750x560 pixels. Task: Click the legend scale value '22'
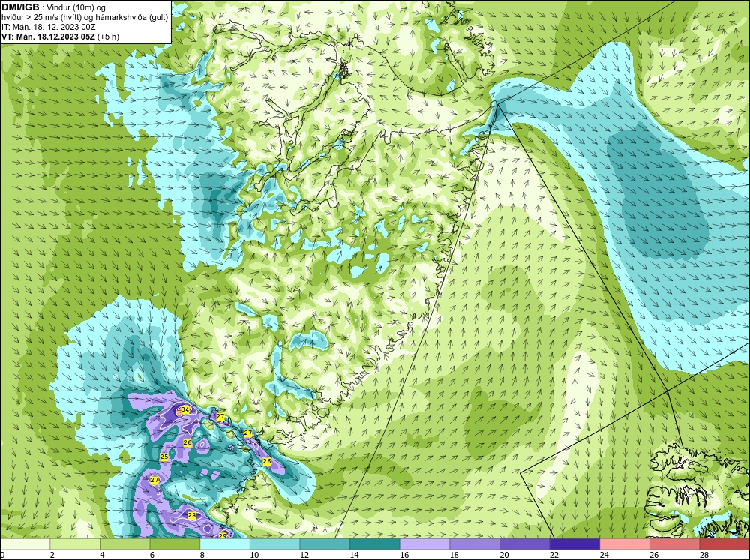pos(554,555)
